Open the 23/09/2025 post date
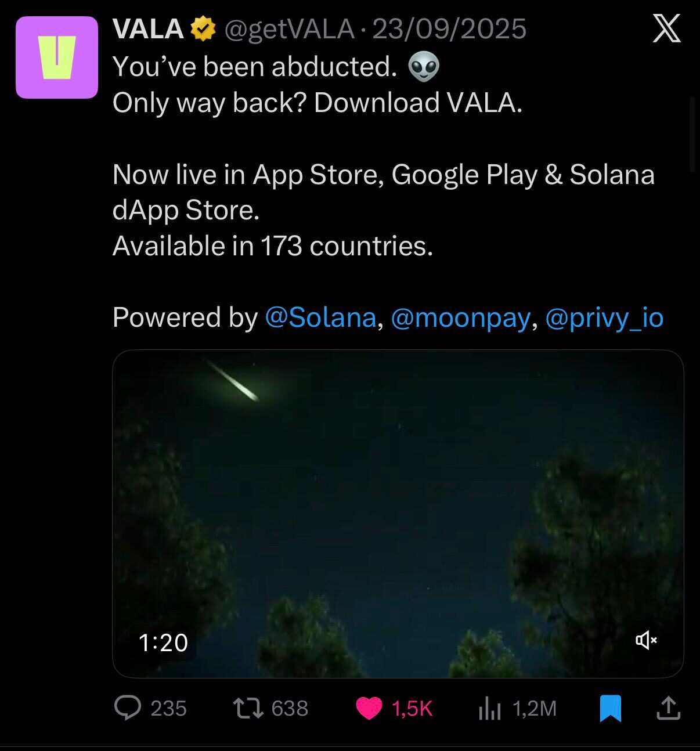This screenshot has width=700, height=751. click(x=449, y=29)
